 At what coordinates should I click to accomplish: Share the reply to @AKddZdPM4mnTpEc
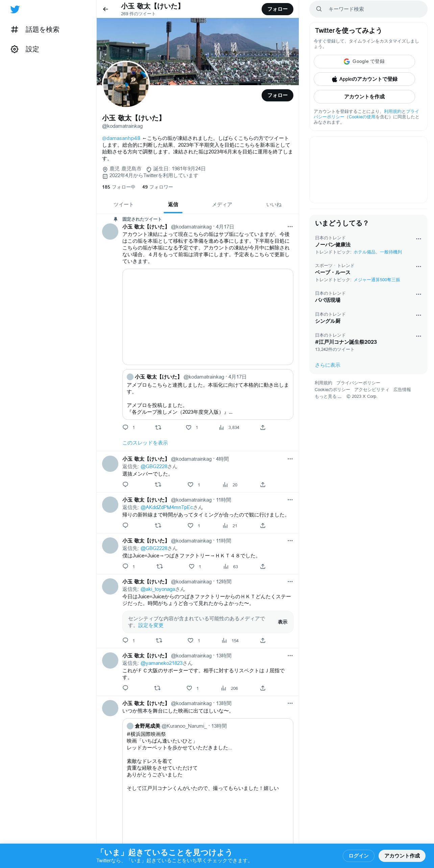tap(263, 526)
